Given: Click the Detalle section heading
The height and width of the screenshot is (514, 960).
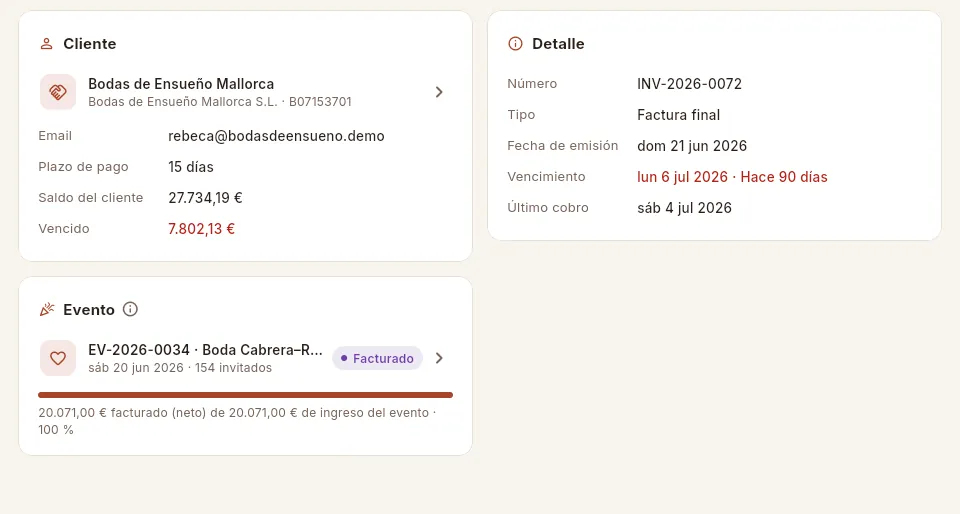Looking at the screenshot, I should click(558, 44).
